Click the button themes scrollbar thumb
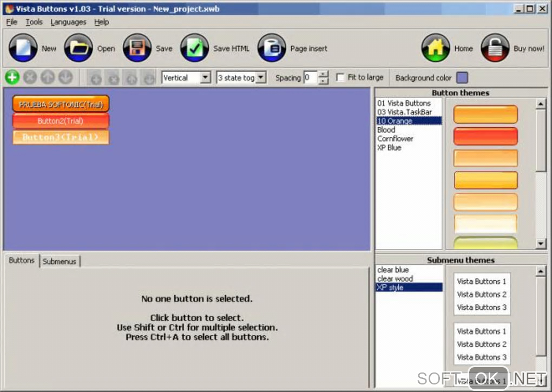Image resolution: width=552 pixels, height=392 pixels. tap(541, 140)
